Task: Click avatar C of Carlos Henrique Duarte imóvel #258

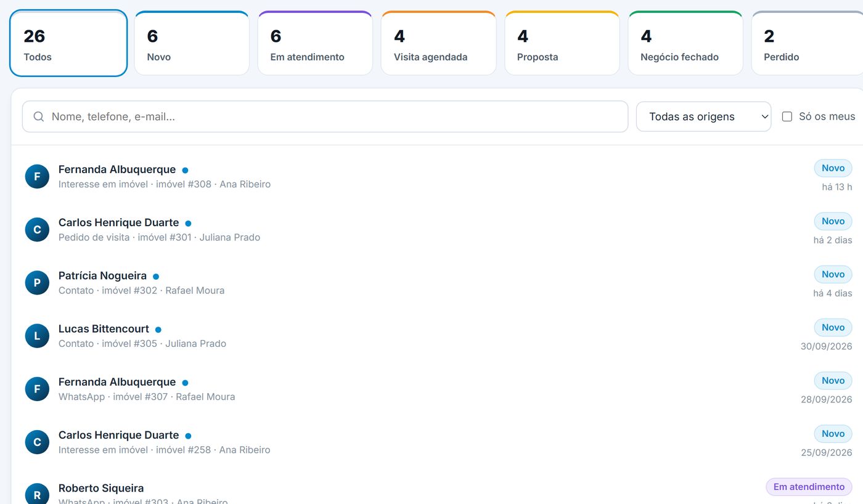Action: click(x=37, y=442)
